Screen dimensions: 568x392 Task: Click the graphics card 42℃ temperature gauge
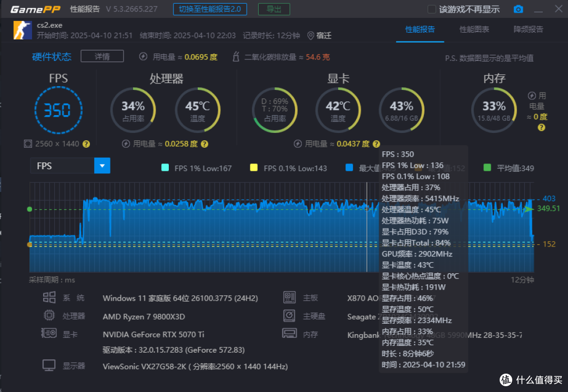pyautogui.click(x=338, y=110)
